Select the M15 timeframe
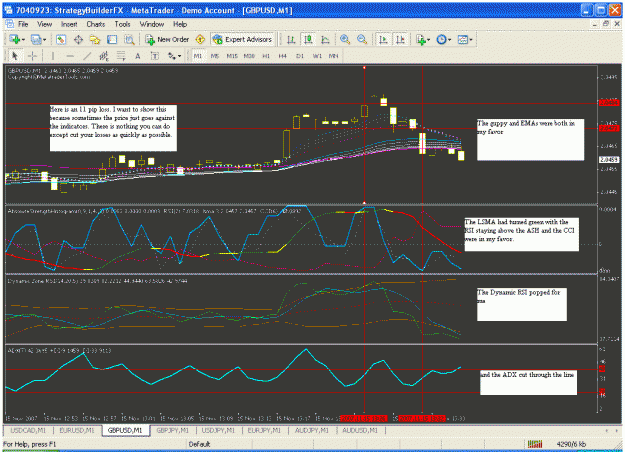The height and width of the screenshot is (452, 625). [232, 56]
